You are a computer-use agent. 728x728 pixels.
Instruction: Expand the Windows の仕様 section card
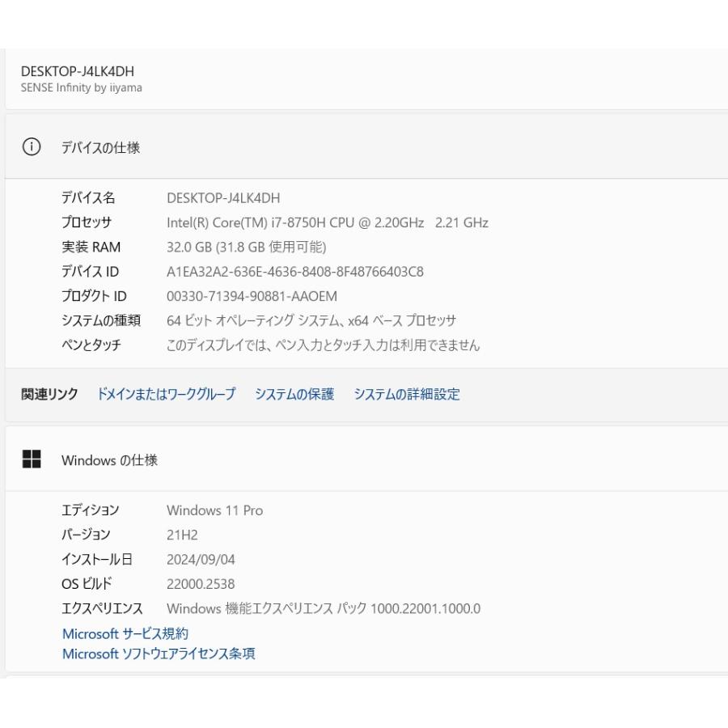tap(364, 459)
